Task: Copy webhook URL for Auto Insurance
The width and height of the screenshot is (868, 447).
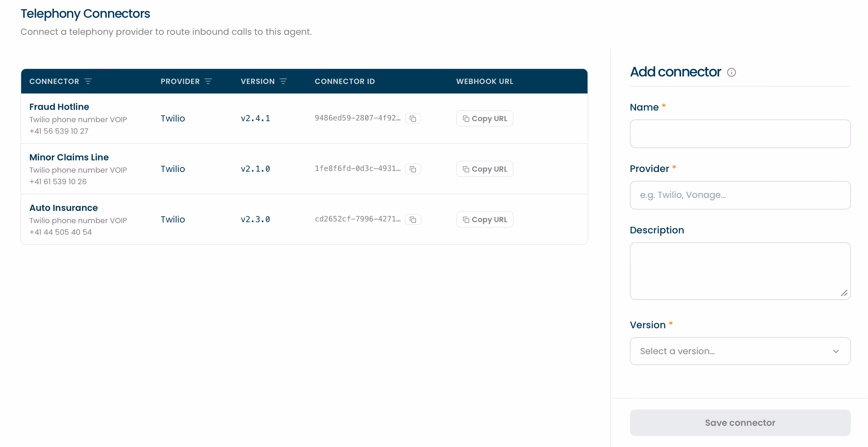Action: click(x=484, y=219)
